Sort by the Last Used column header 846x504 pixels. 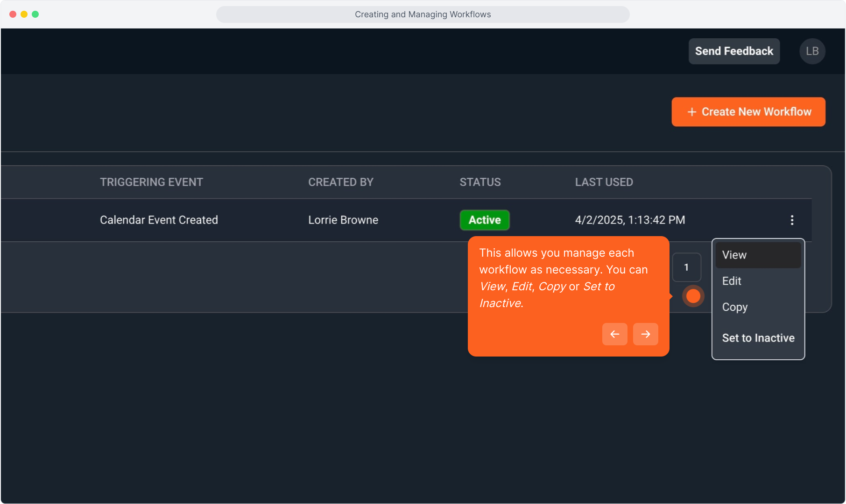tap(604, 182)
